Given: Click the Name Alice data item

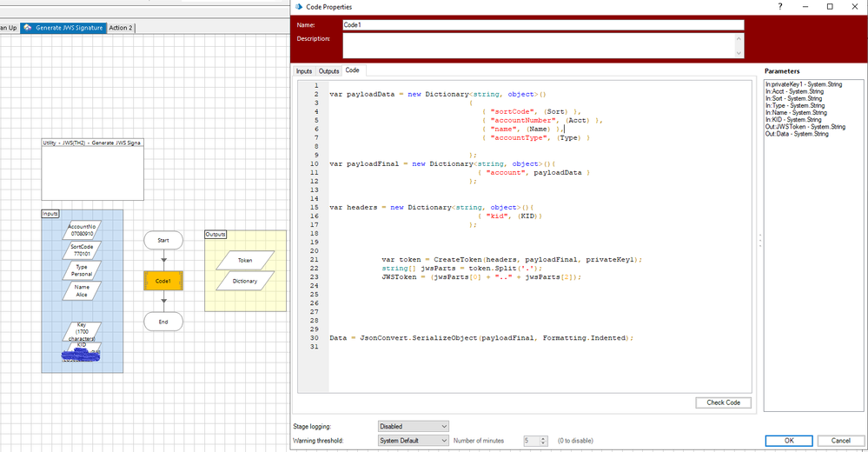Looking at the screenshot, I should tap(82, 290).
